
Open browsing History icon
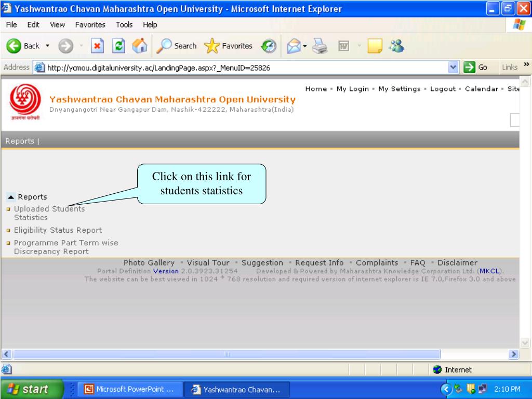click(269, 46)
